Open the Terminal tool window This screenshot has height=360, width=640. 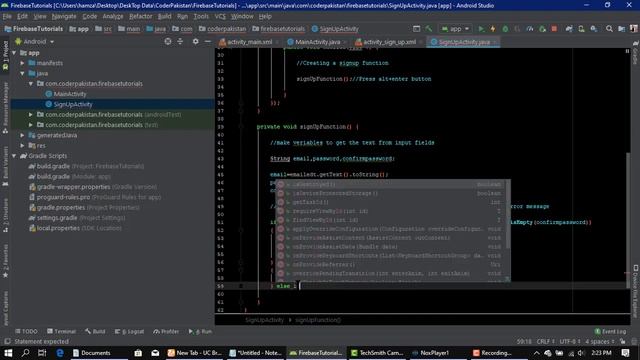[61, 331]
